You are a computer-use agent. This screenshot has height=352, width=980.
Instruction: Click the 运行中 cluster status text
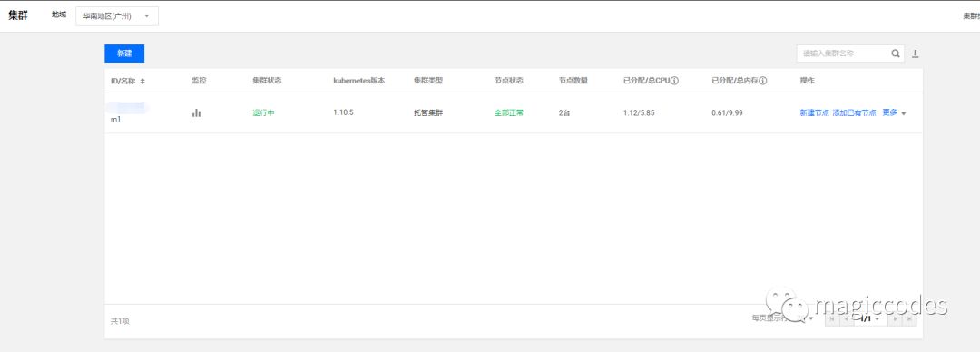(263, 113)
